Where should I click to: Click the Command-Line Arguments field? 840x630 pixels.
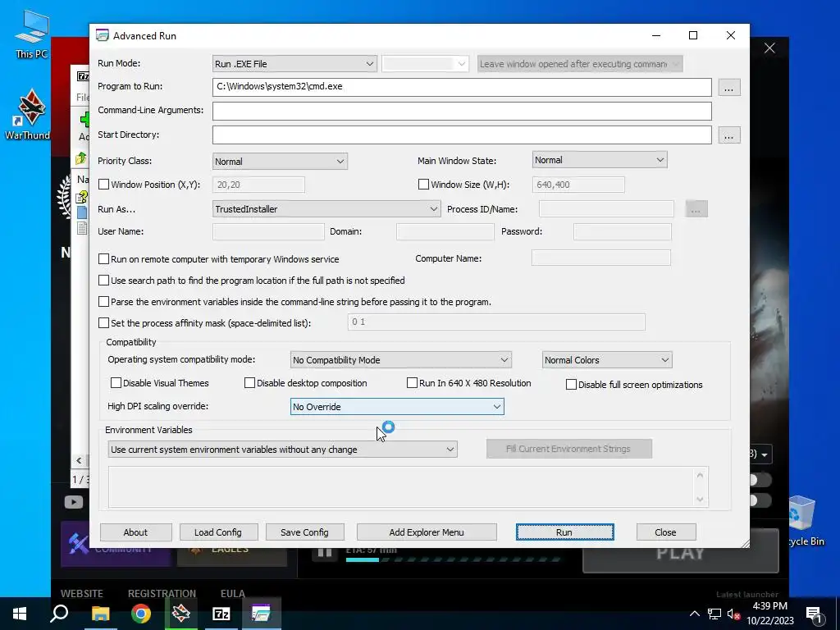click(462, 111)
